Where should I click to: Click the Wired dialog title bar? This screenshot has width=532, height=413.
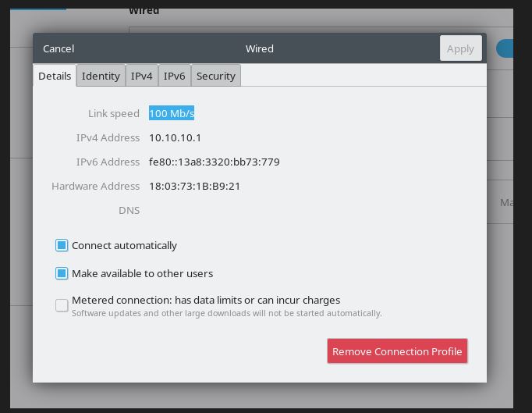pos(260,48)
